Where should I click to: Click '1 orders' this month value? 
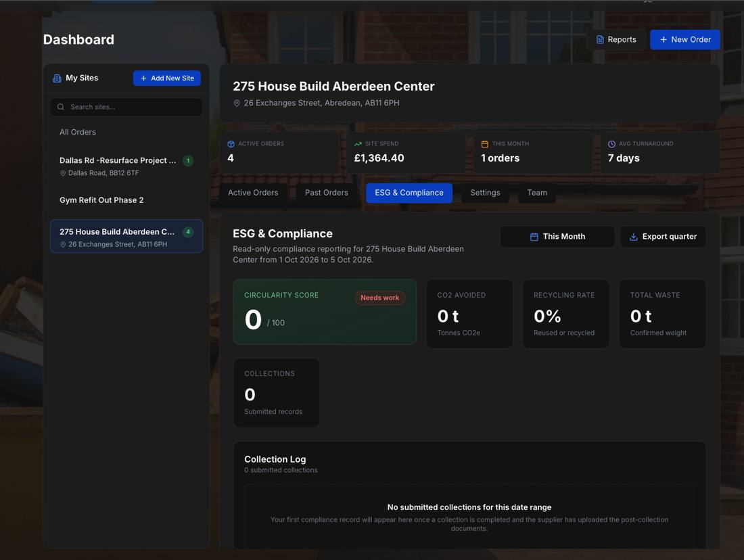(x=500, y=158)
